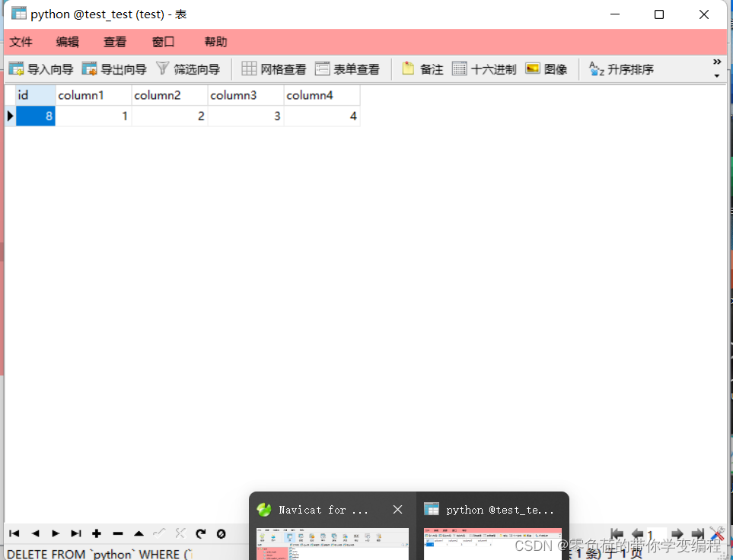Image resolution: width=733 pixels, height=560 pixels.
Task: Jump to the last record
Action: tap(76, 533)
